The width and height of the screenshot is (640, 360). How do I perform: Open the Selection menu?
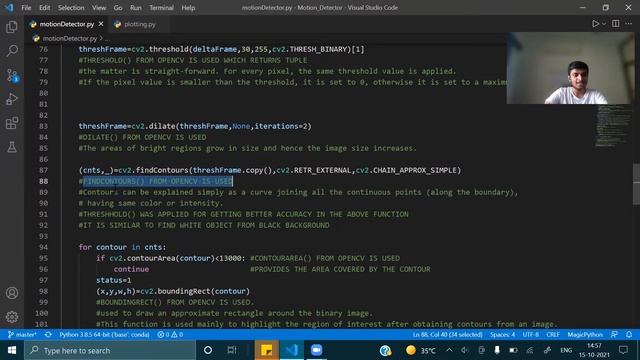click(x=71, y=8)
